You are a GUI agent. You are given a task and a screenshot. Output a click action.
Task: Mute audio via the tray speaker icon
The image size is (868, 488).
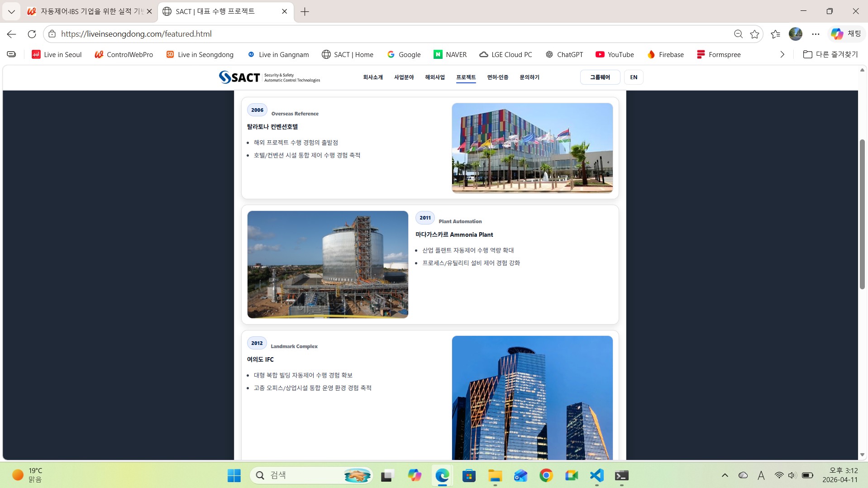pos(792,475)
